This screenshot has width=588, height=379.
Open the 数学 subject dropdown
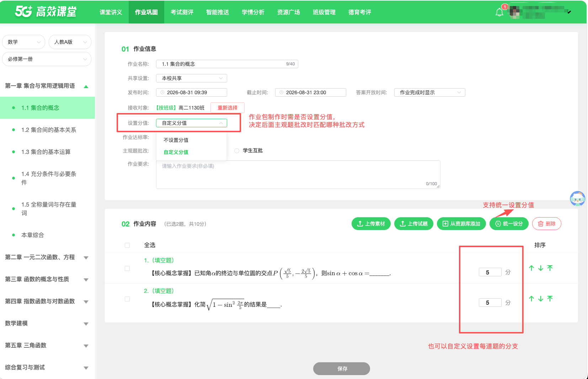23,42
